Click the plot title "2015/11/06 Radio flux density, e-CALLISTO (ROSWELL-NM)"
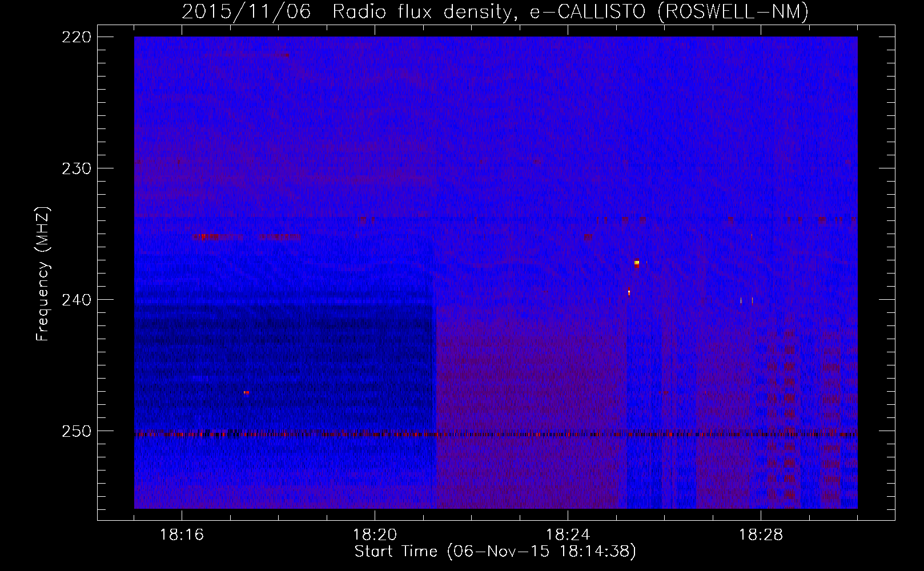This screenshot has height=571, width=924. tap(495, 11)
